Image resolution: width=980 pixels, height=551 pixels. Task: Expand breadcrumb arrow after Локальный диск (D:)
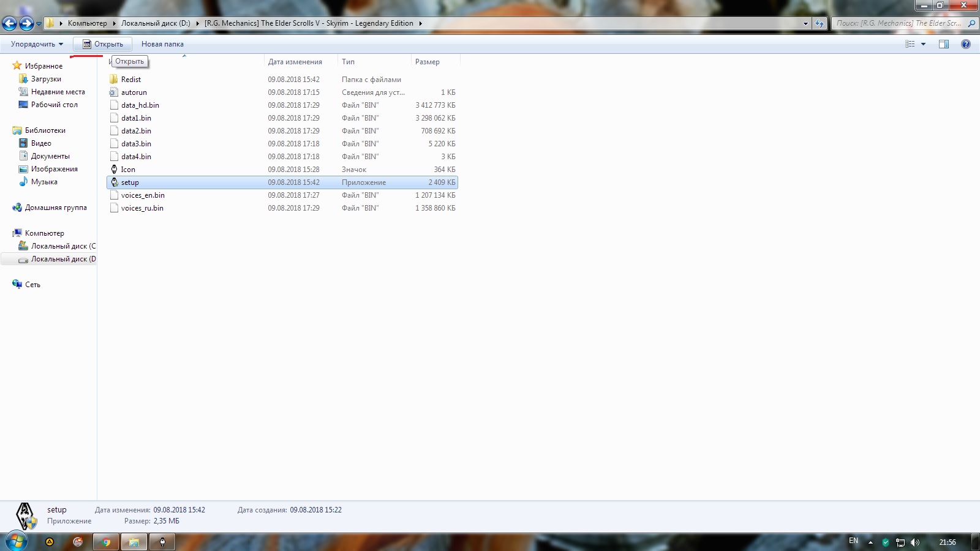coord(197,23)
